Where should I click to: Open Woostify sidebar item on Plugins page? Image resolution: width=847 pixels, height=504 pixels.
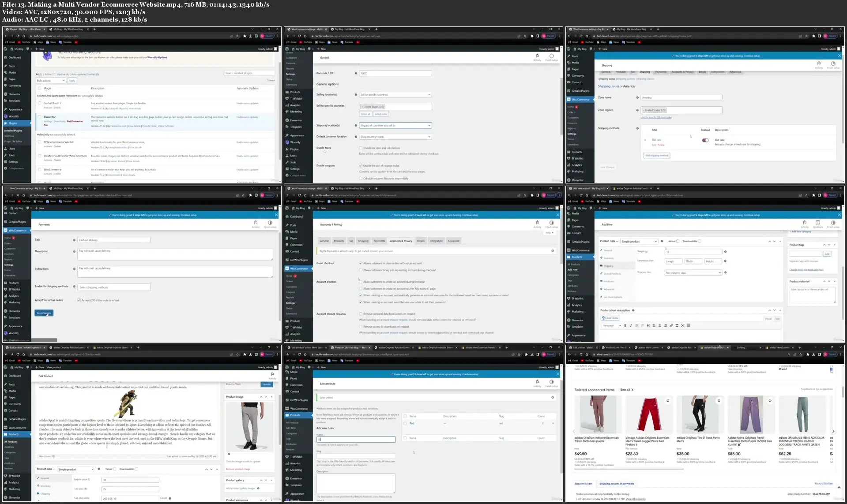coord(14,116)
